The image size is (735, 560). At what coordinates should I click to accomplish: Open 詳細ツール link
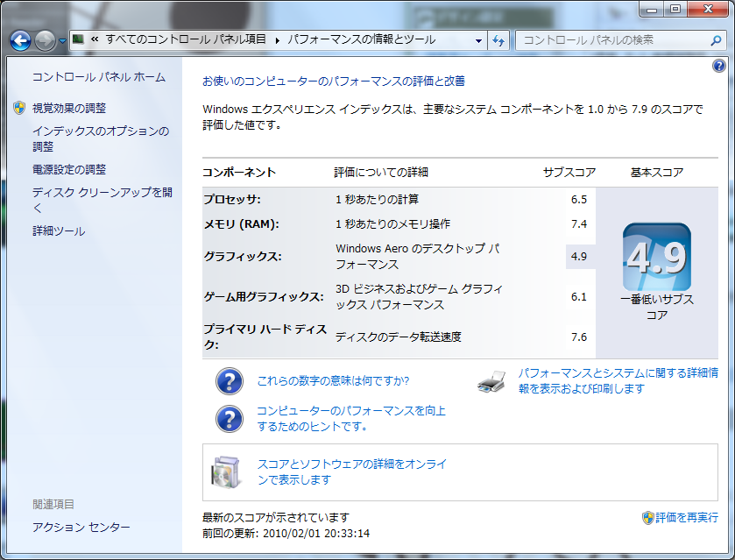[x=59, y=230]
